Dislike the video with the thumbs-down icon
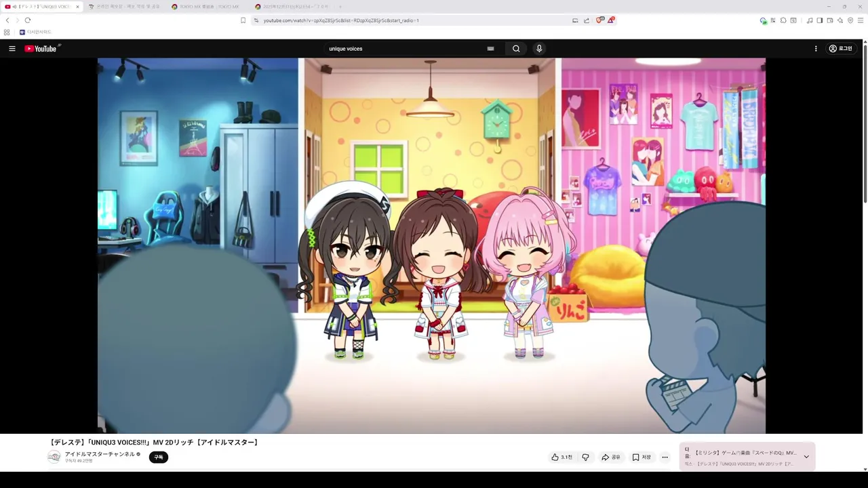The image size is (868, 488). (586, 457)
